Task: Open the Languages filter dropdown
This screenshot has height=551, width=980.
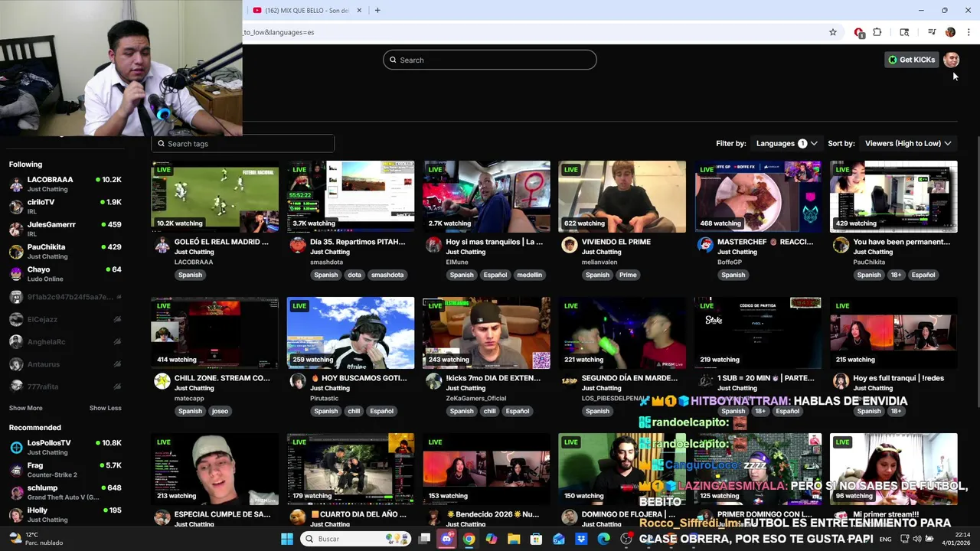Action: pyautogui.click(x=786, y=143)
